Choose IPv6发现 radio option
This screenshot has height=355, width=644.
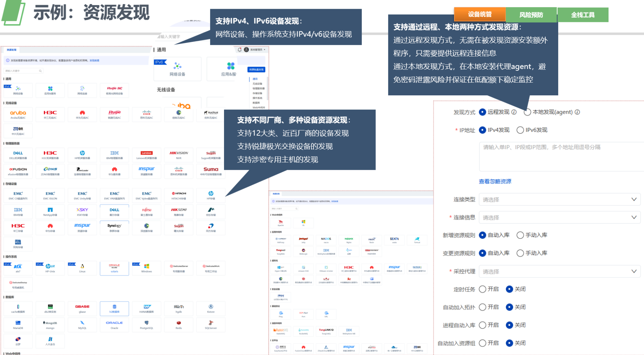point(520,130)
